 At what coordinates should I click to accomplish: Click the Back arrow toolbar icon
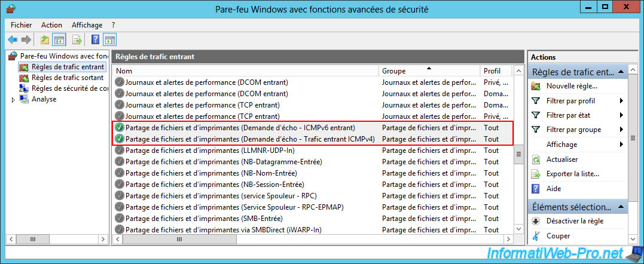pyautogui.click(x=13, y=40)
